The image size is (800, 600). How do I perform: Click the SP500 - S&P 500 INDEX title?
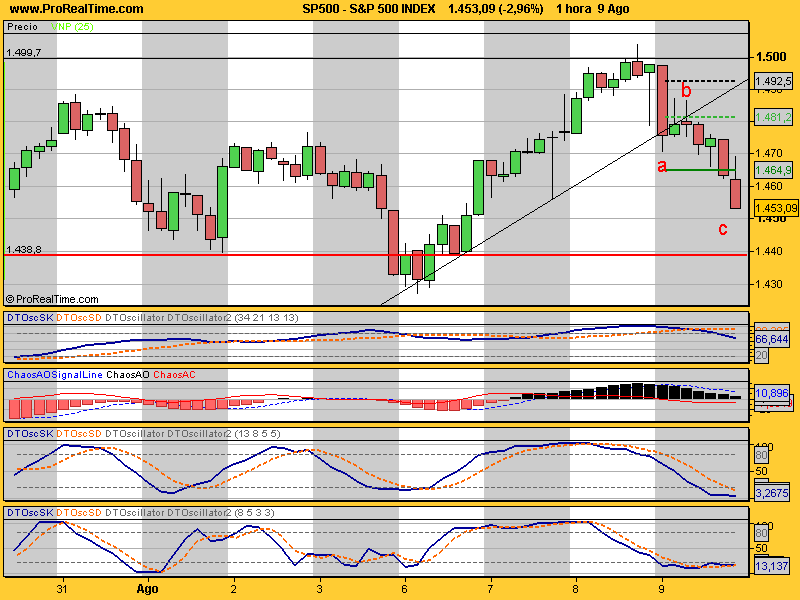[x=368, y=9]
